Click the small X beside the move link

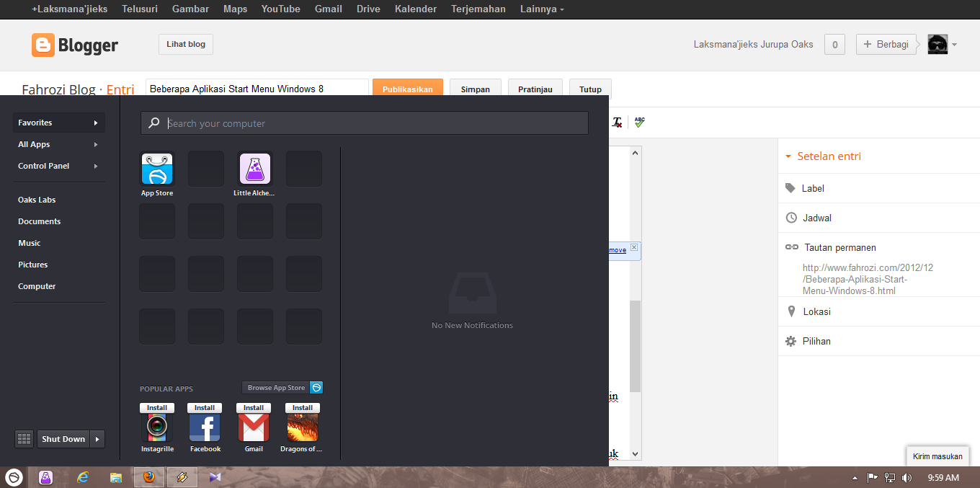coord(634,247)
